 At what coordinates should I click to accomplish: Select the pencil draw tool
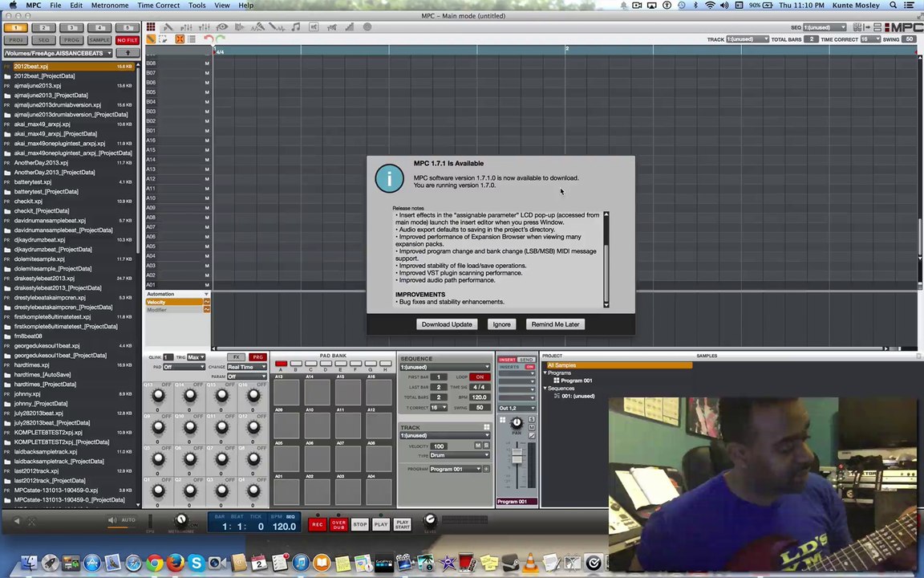tap(151, 39)
